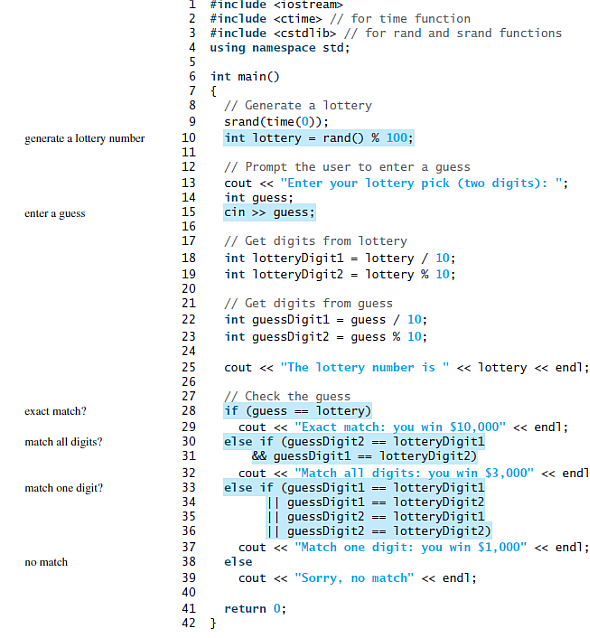Click the 'int main()' function header
This screenshot has height=638, width=590.
click(245, 76)
